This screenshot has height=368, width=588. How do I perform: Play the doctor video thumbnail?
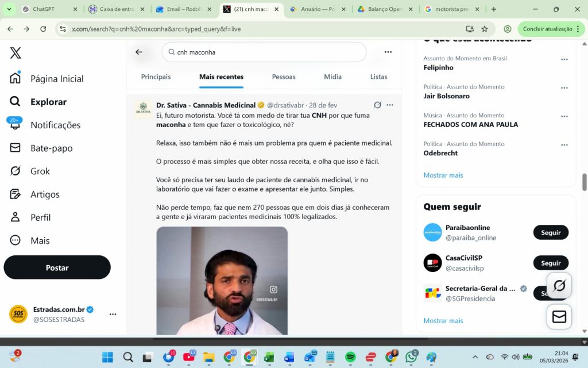click(x=222, y=281)
